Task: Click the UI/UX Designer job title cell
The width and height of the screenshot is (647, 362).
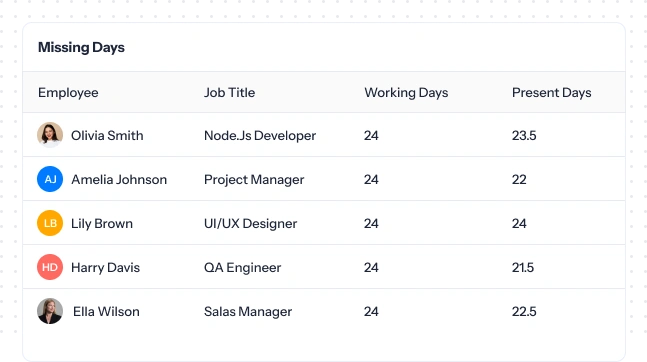Action: [250, 224]
